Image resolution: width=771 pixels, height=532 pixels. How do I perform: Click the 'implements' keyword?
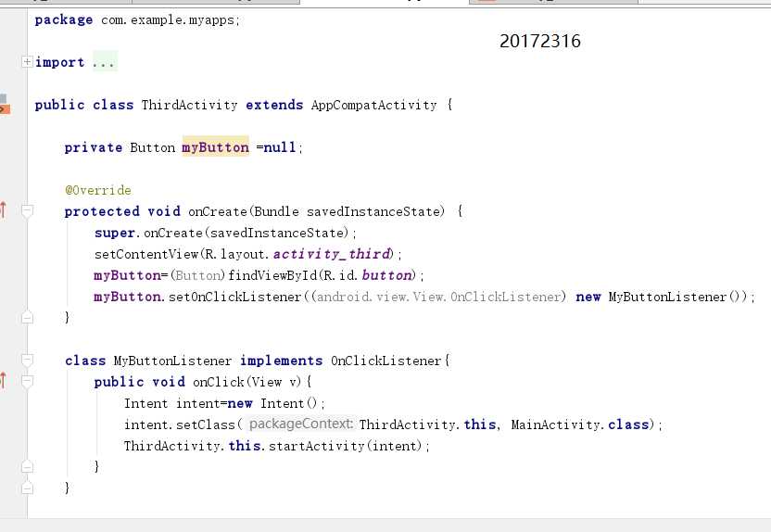282,361
